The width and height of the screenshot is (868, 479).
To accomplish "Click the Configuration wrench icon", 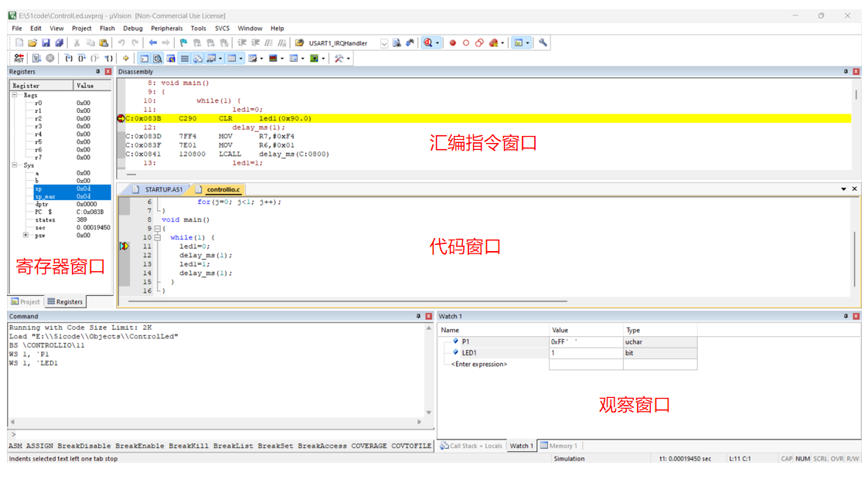I will (x=543, y=43).
